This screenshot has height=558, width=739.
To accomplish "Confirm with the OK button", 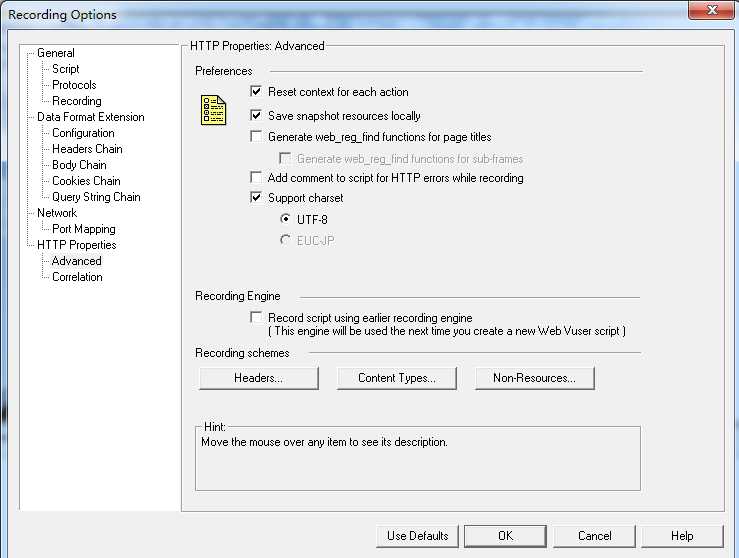I will coord(505,536).
